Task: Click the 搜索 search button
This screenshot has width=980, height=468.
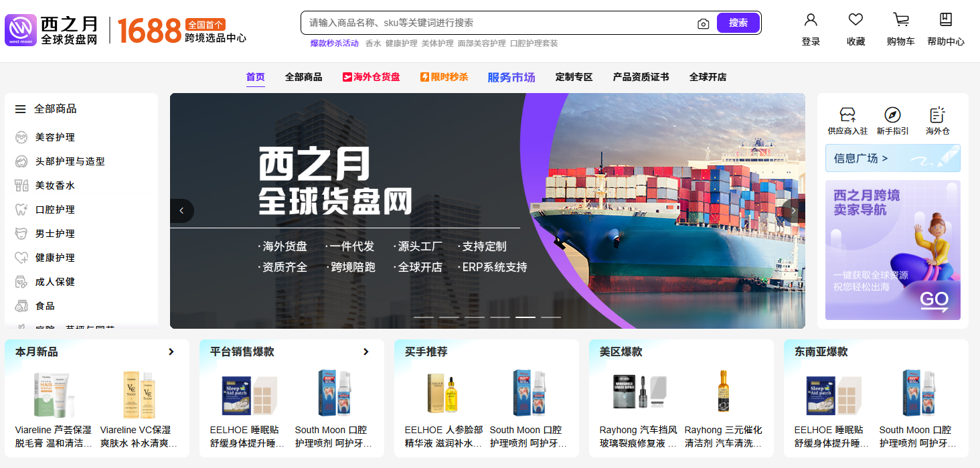Action: point(738,22)
